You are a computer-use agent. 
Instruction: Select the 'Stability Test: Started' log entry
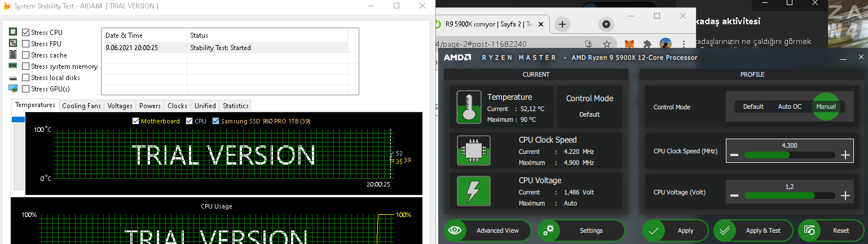click(221, 48)
